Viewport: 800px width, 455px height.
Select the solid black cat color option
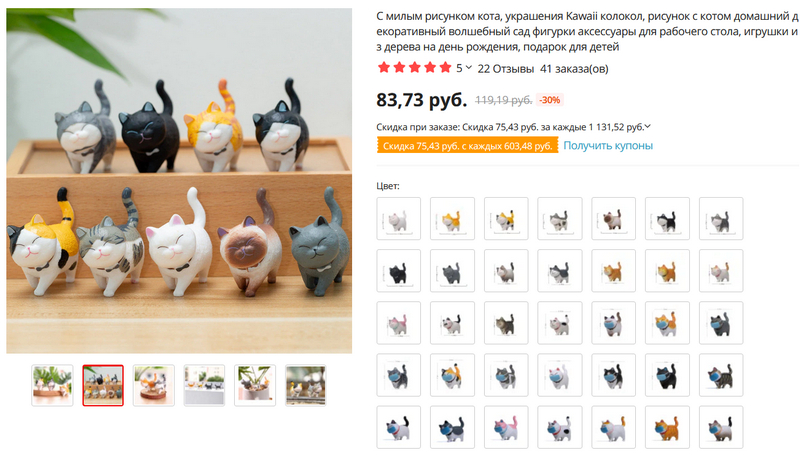click(x=398, y=271)
